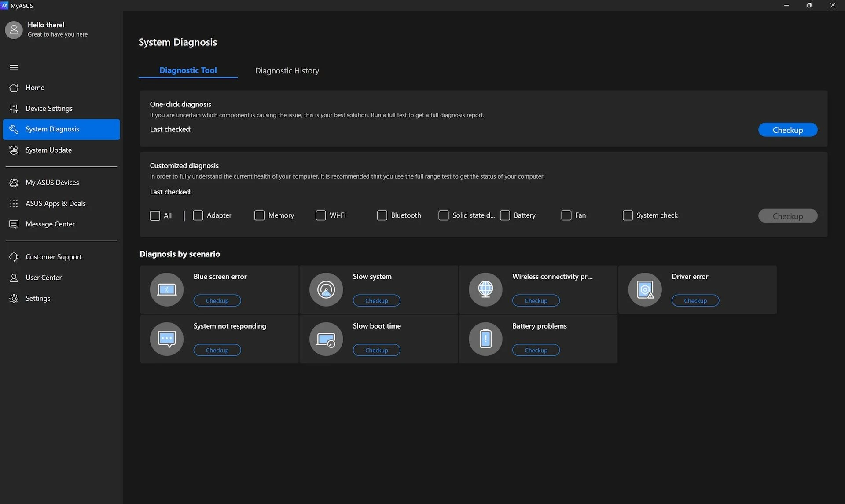Image resolution: width=845 pixels, height=504 pixels.
Task: Click the Message Center icon
Action: (14, 224)
